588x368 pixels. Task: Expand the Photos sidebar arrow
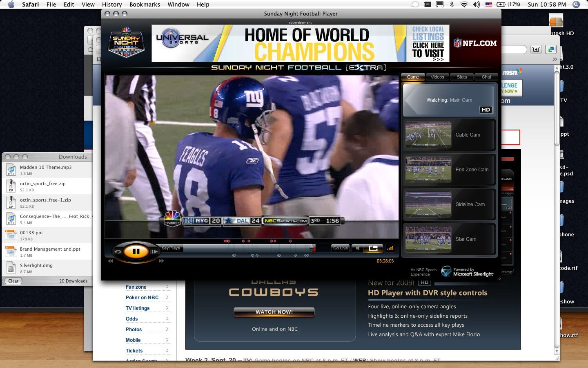pos(167,329)
